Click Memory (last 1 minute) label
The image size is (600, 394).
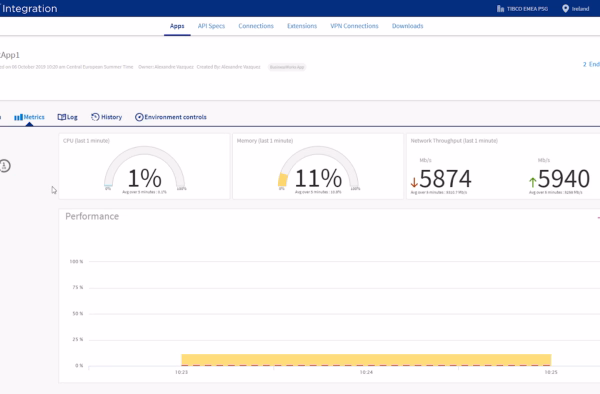265,141
